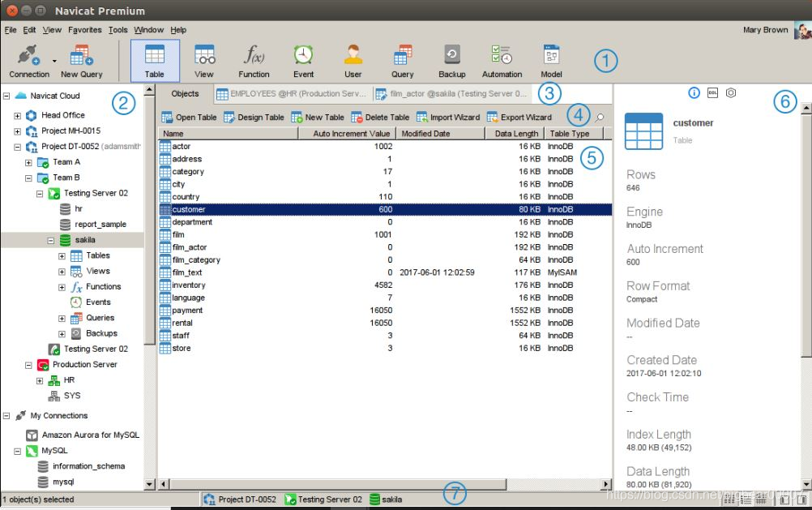Collapse the Project DT-0052 node
Image resolution: width=812 pixels, height=510 pixels.
coord(17,147)
